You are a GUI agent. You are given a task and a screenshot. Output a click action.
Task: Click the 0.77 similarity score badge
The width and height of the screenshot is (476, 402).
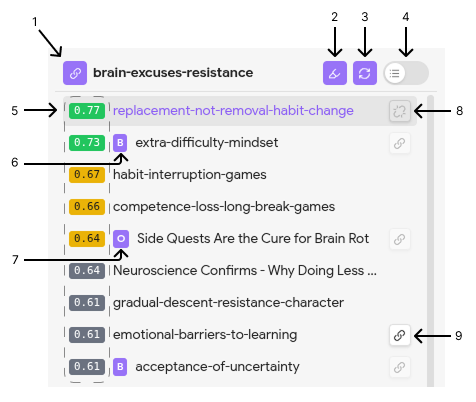(87, 111)
